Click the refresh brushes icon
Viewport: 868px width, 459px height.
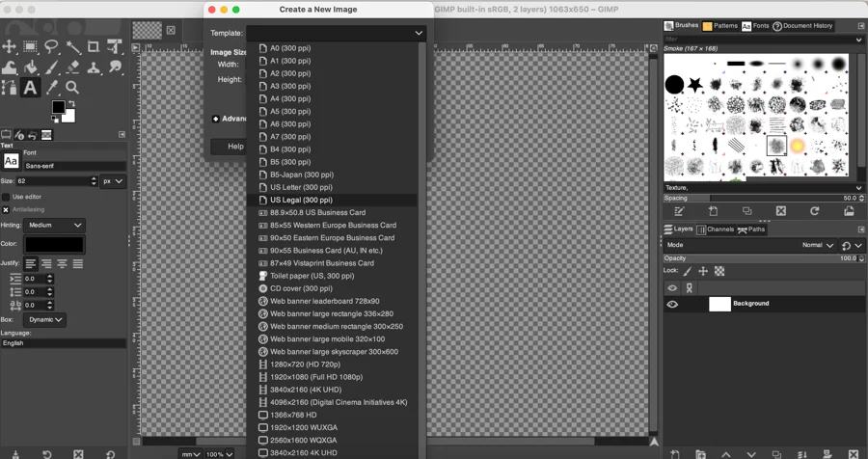tap(815, 211)
